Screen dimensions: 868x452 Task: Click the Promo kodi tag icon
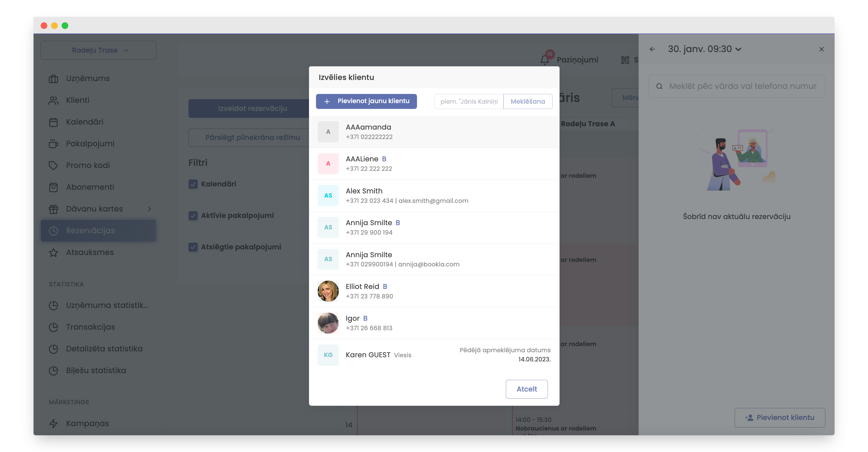pos(53,165)
